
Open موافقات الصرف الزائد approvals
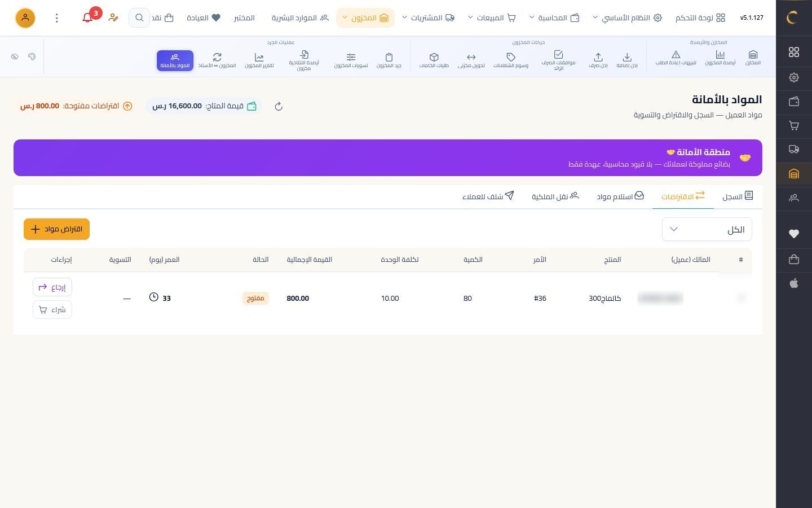pos(558,60)
